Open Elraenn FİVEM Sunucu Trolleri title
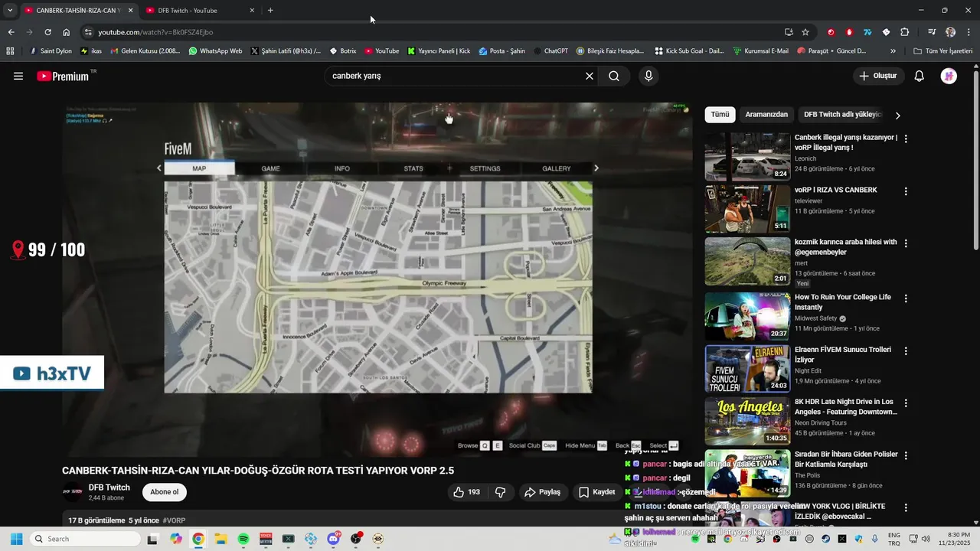Image resolution: width=980 pixels, height=551 pixels. tap(842, 354)
